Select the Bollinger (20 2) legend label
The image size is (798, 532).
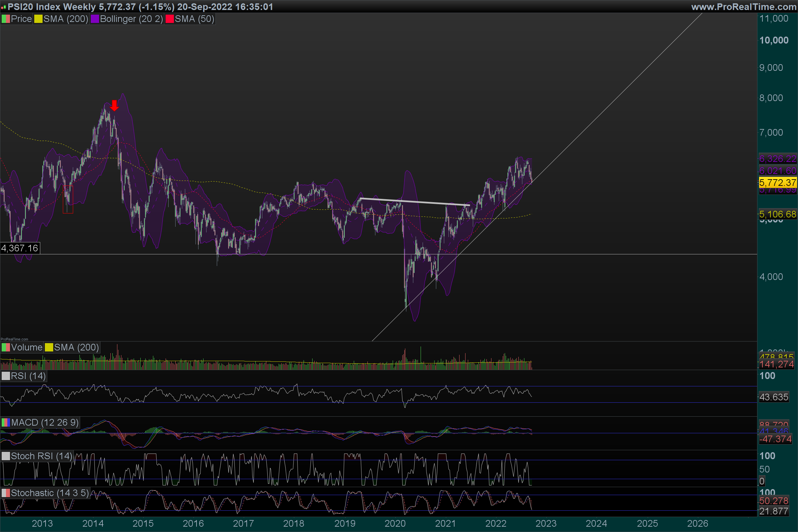[131, 19]
